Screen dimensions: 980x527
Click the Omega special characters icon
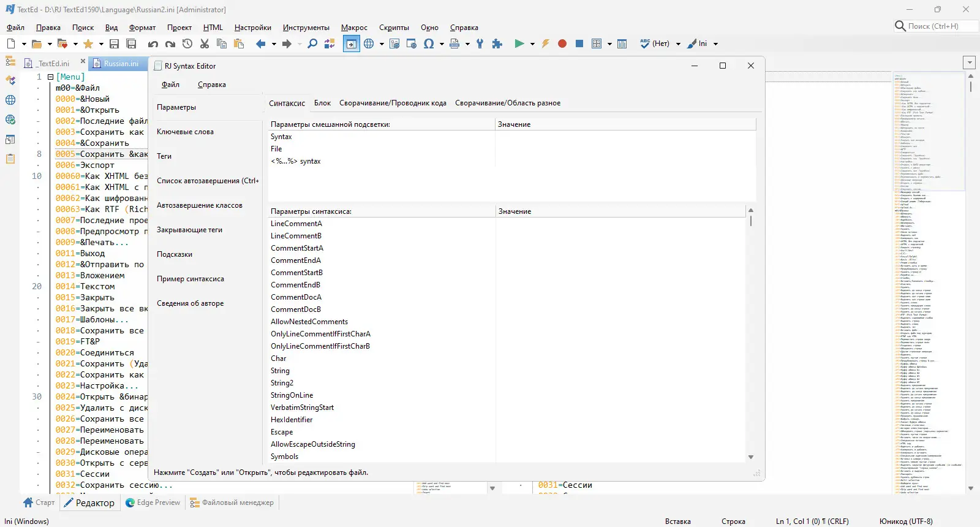429,44
